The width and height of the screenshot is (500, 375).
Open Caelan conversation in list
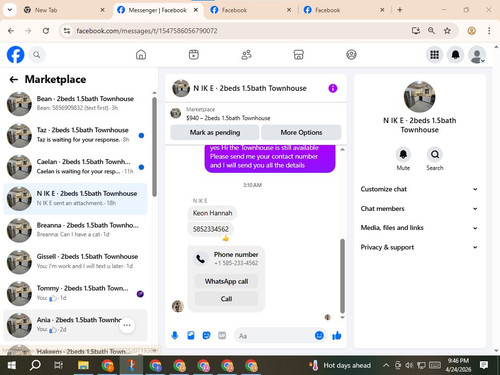(75, 167)
